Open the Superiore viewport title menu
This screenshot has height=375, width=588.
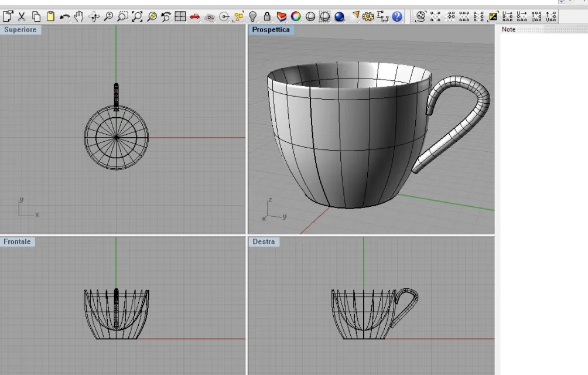20,30
